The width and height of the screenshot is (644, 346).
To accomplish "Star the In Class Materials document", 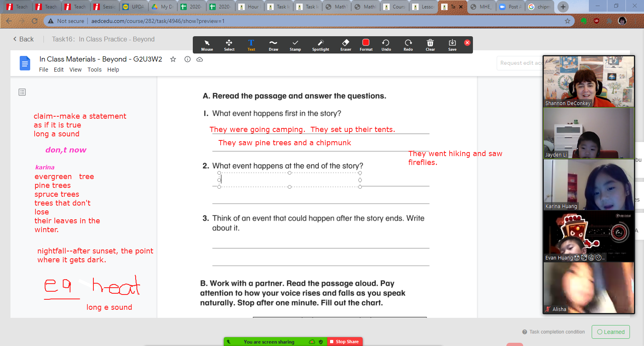I will 173,59.
